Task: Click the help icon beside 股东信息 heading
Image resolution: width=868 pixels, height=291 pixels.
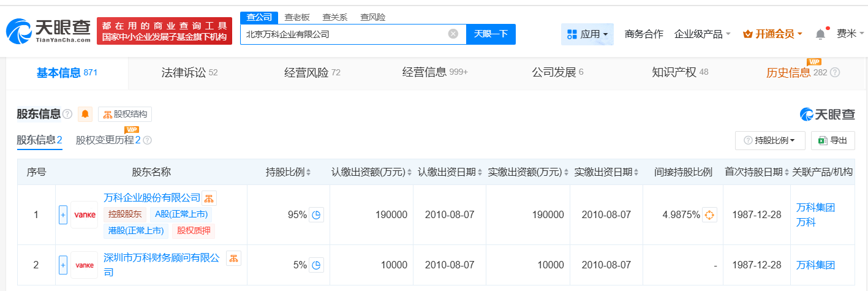Action: coord(67,114)
